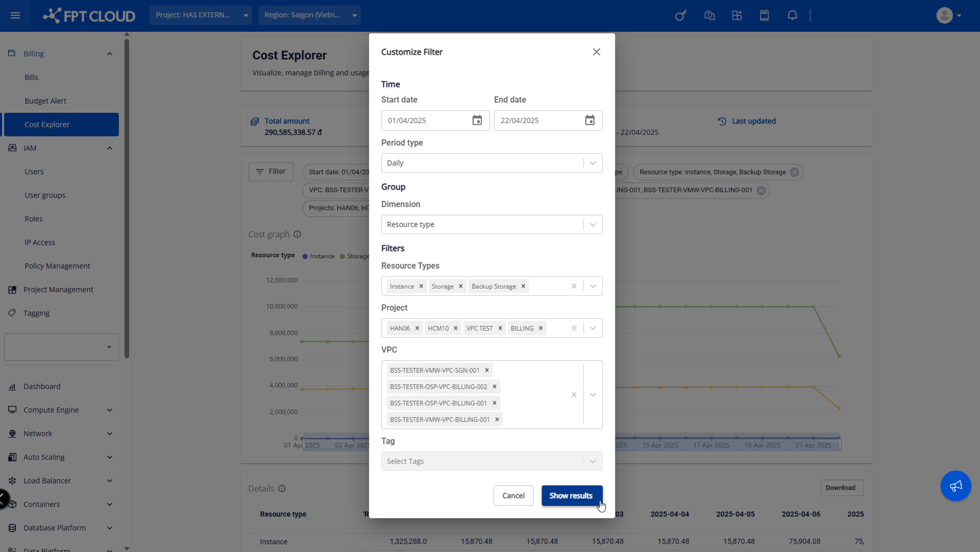Remove Resource type filter chip

point(795,172)
